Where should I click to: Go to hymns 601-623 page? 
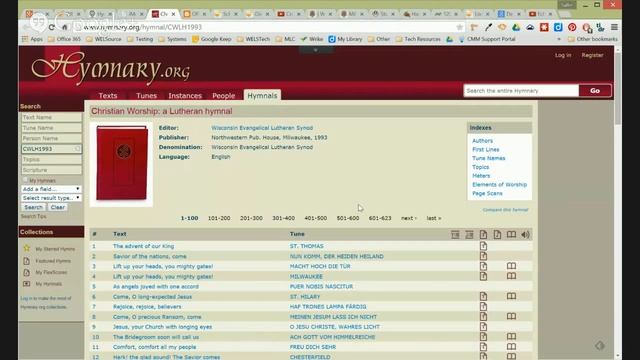pos(380,218)
